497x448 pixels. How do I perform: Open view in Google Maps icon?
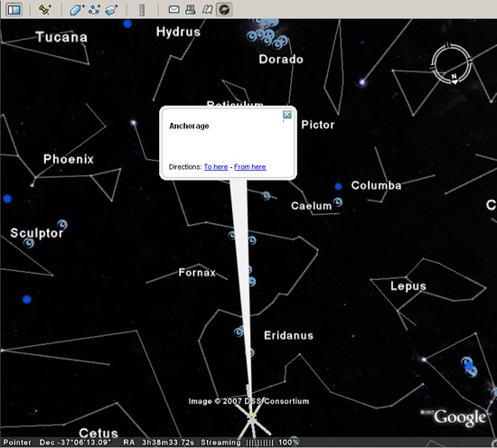point(207,10)
